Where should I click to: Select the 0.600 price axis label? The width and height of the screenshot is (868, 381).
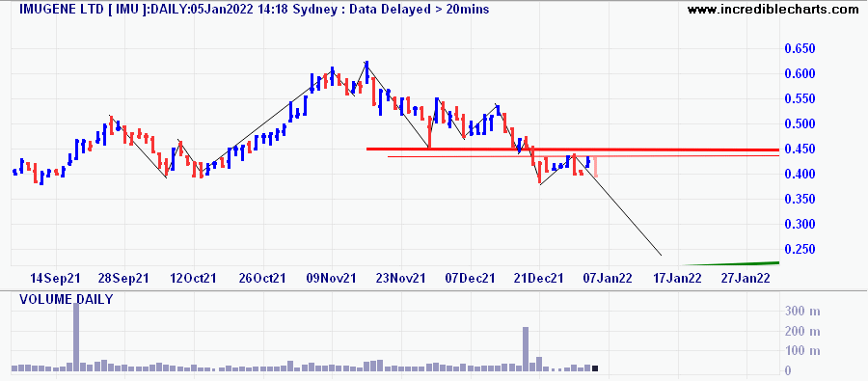point(800,74)
